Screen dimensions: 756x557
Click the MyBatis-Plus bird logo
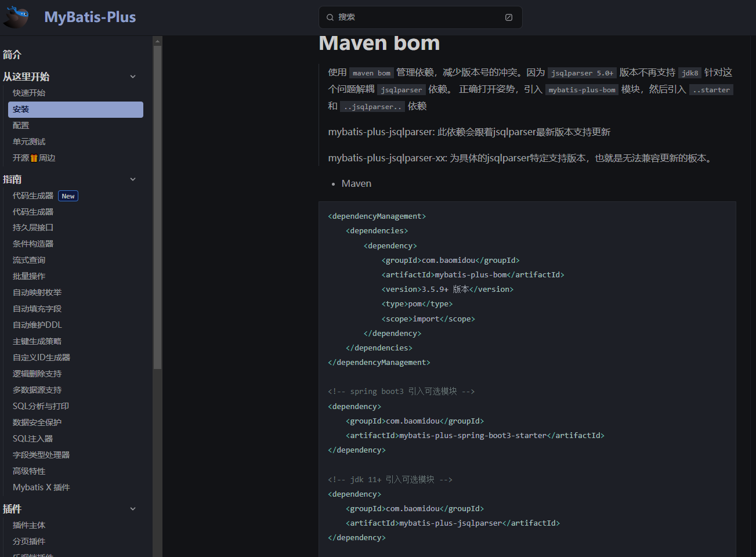tap(16, 17)
